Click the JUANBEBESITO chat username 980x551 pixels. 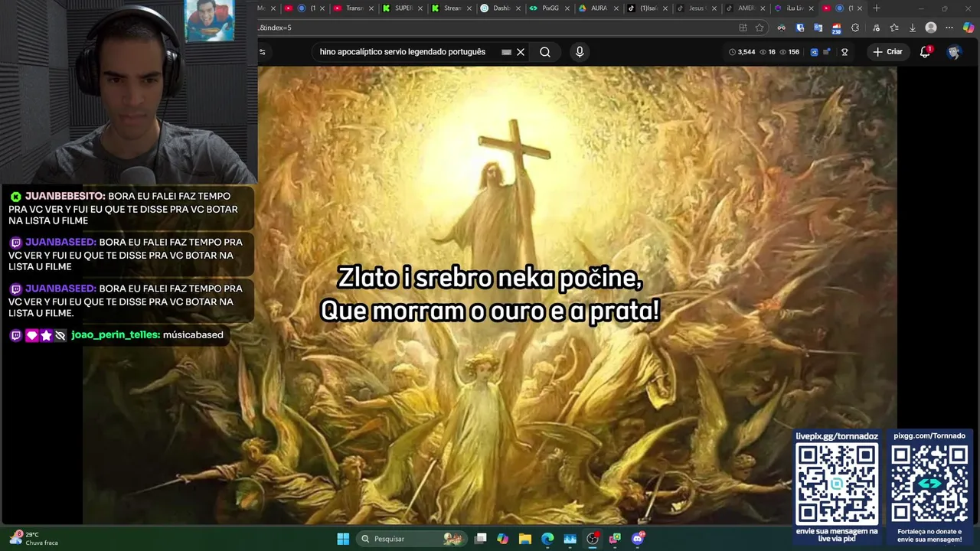coord(64,196)
